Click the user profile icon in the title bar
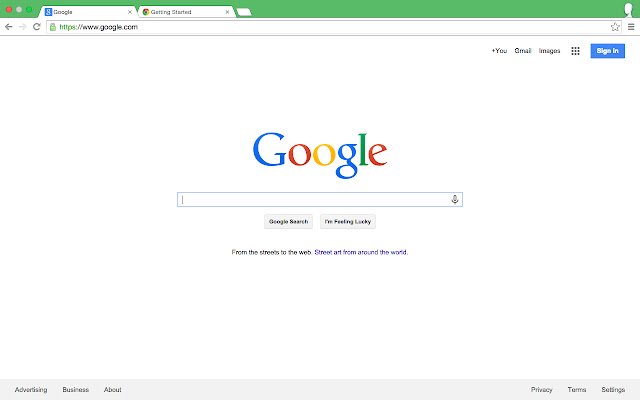 point(629,9)
